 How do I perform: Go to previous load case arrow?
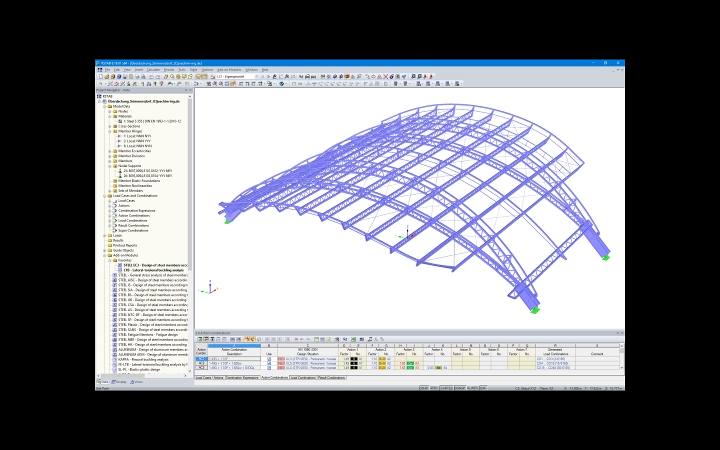click(x=263, y=77)
